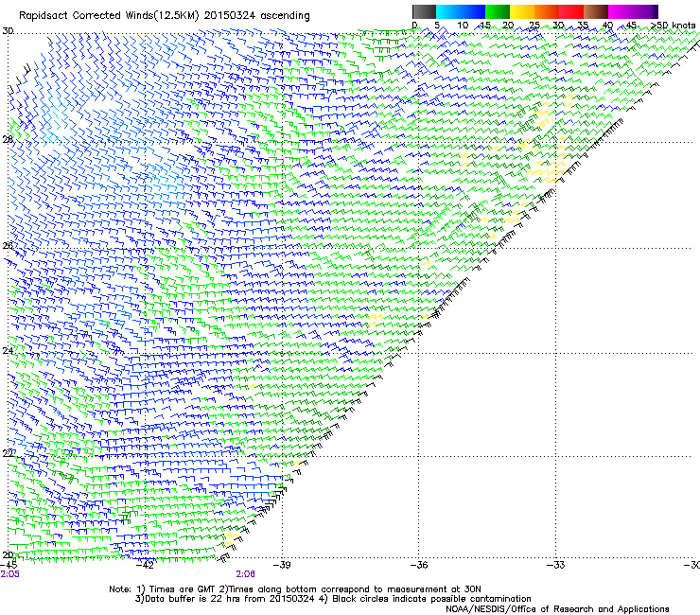
Task: Click the '20150324 ascending' date text
Action: pos(256,16)
